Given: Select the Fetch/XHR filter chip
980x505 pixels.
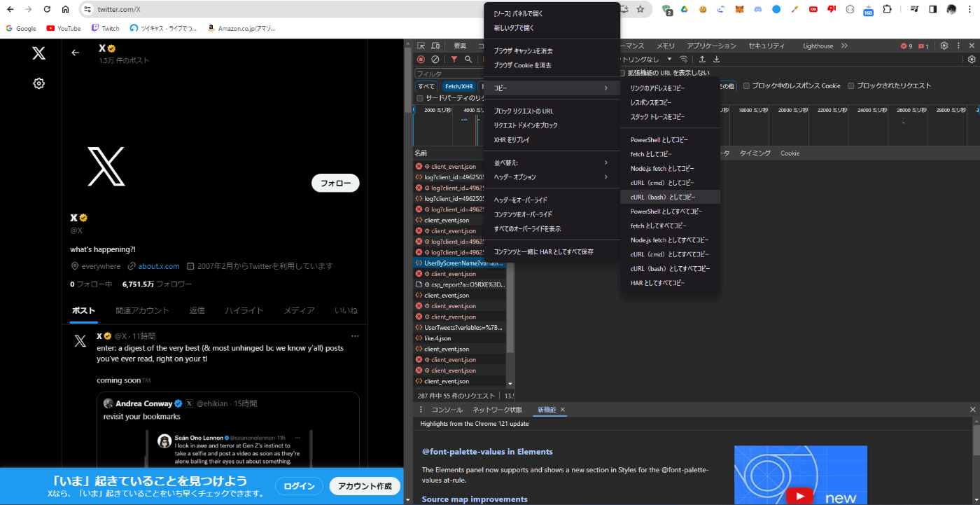Looking at the screenshot, I should (x=459, y=86).
